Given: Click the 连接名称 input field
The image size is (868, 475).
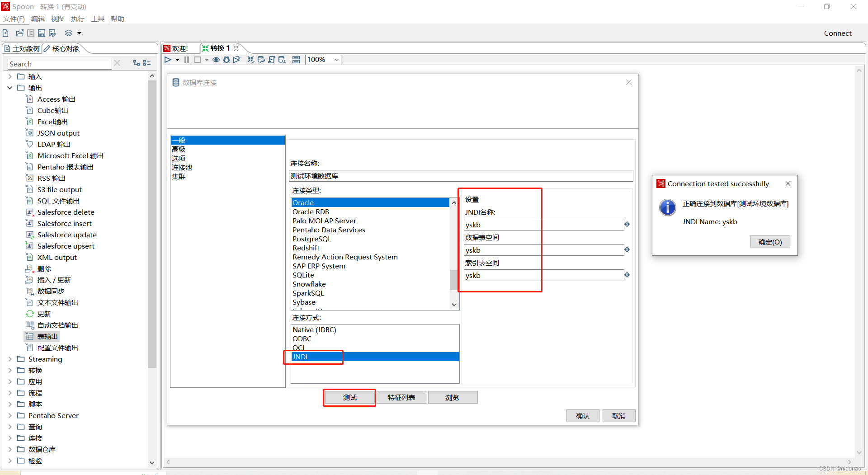Looking at the screenshot, I should point(461,176).
